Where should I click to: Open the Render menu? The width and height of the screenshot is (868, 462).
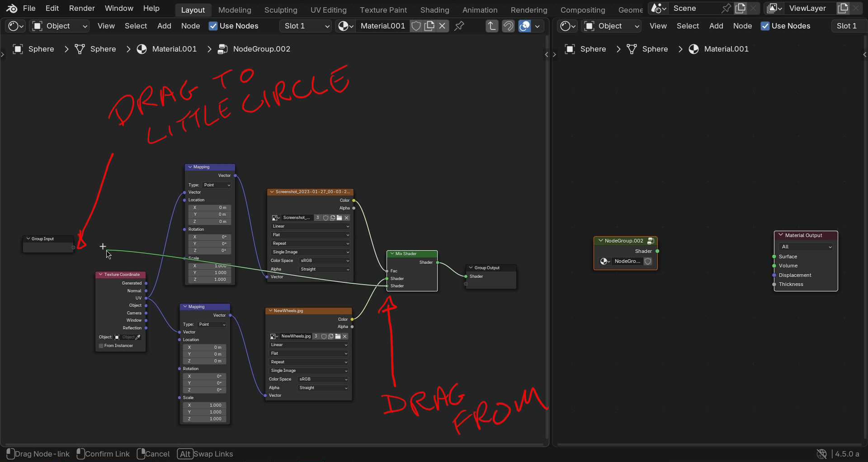pos(82,8)
